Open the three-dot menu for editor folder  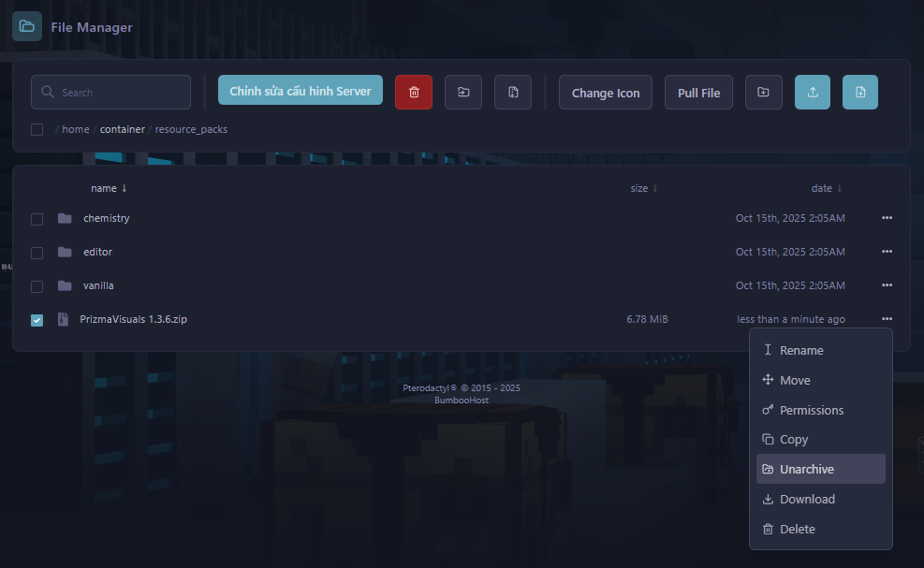pyautogui.click(x=887, y=252)
